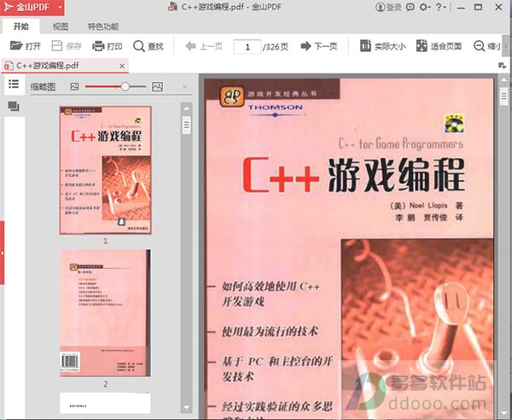Click the smaller thumbnail size icon

click(x=74, y=86)
